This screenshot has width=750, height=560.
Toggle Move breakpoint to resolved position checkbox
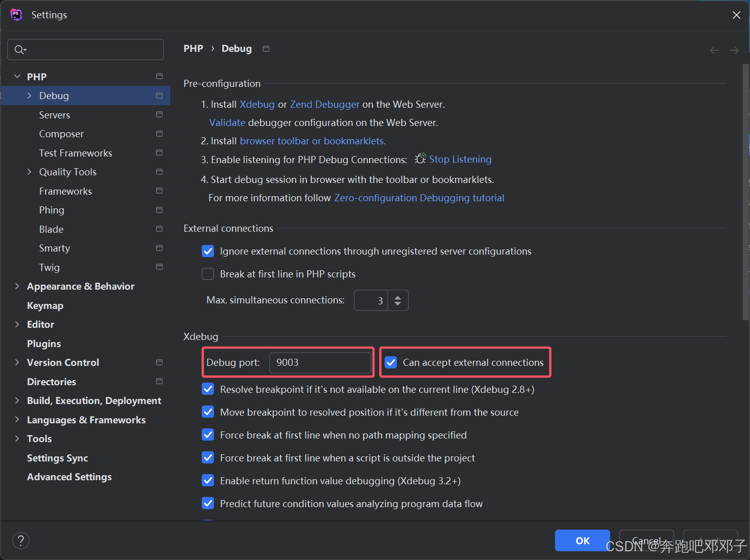[208, 412]
